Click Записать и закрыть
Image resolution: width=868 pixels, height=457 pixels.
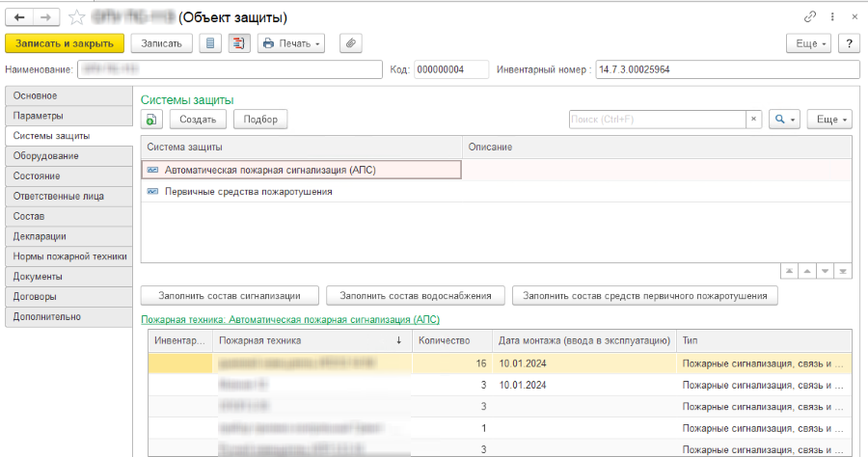(x=65, y=43)
